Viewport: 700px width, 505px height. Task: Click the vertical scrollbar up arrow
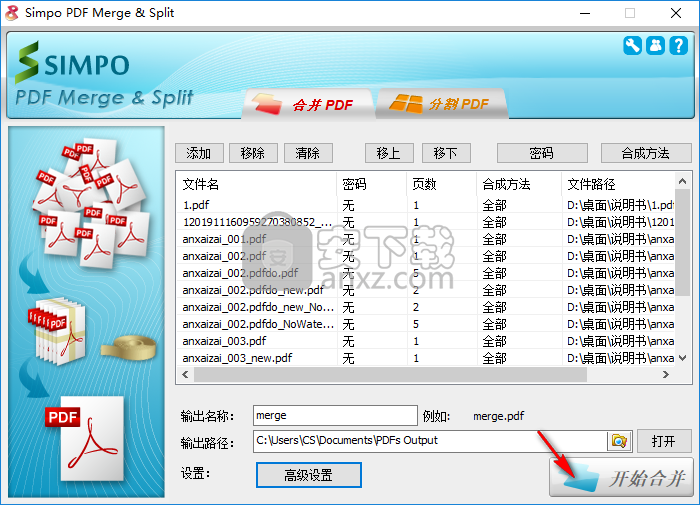pos(682,181)
